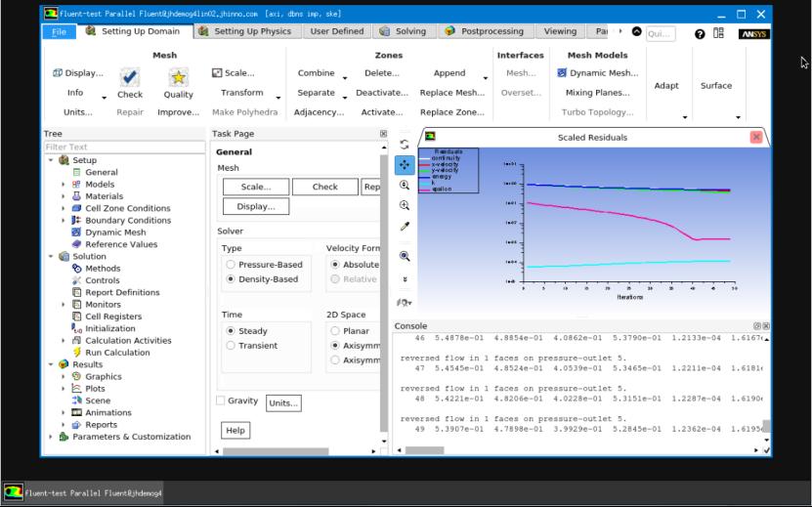The width and height of the screenshot is (812, 507).
Task: Select Absolute velocity formulation
Action: pos(335,265)
